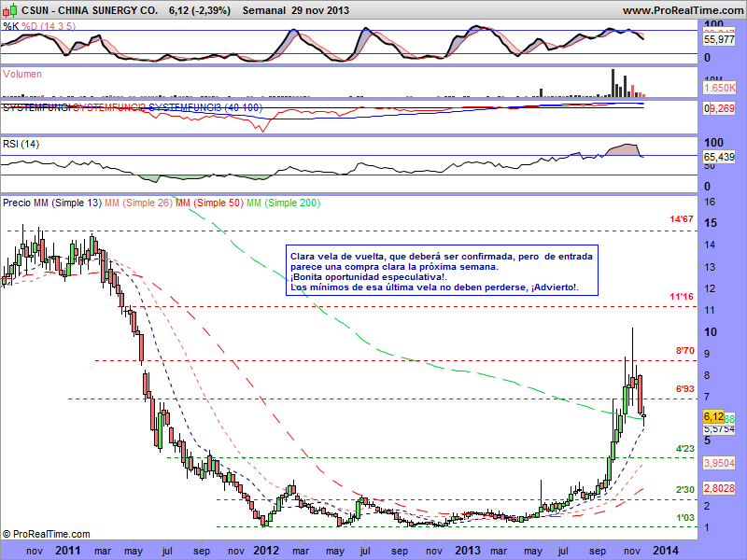Click the 29 nov 2013 date text

click(x=320, y=10)
